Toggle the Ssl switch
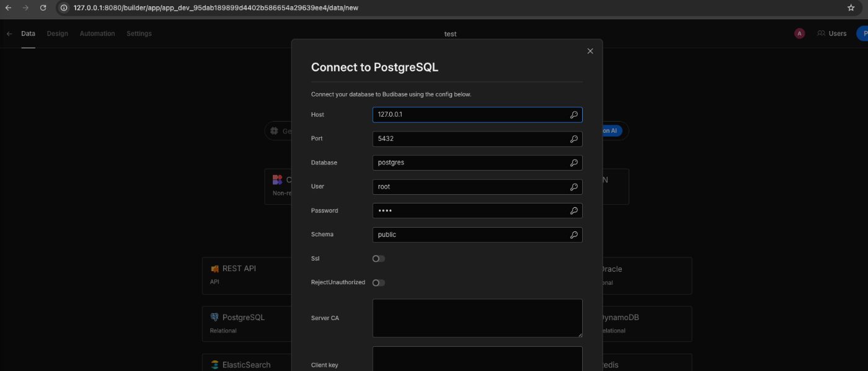This screenshot has height=371, width=868. tap(378, 259)
